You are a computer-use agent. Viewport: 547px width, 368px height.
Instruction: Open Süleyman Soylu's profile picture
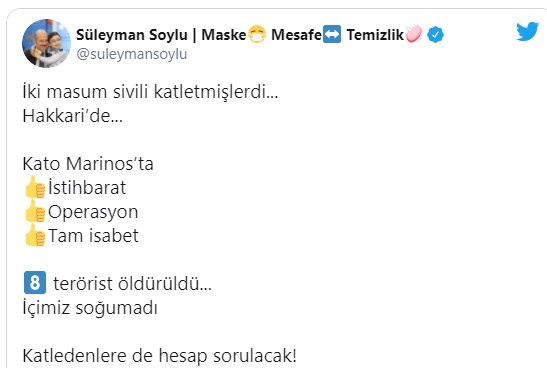(x=46, y=43)
